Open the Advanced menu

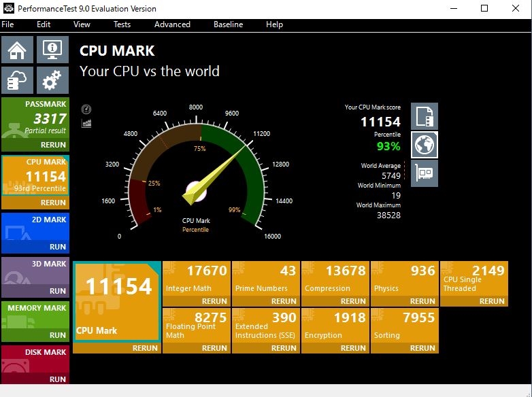[x=172, y=24]
